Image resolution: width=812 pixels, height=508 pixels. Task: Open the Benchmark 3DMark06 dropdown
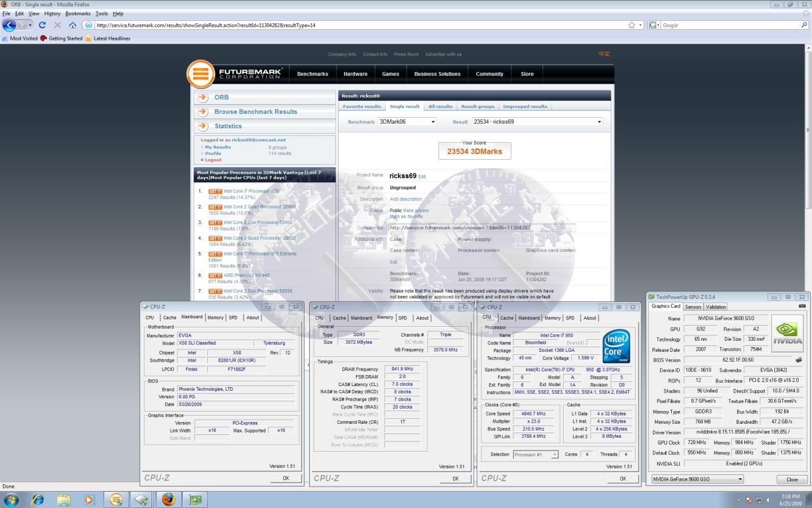click(407, 122)
